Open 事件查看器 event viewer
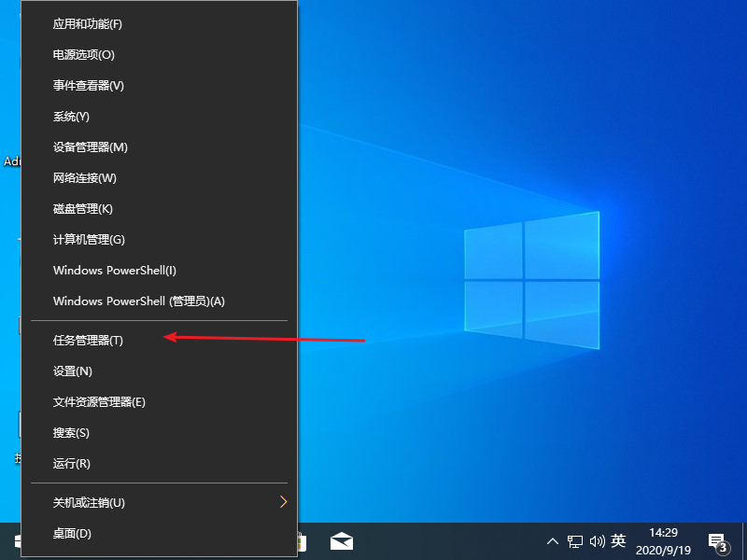The height and width of the screenshot is (560, 747). tap(88, 85)
